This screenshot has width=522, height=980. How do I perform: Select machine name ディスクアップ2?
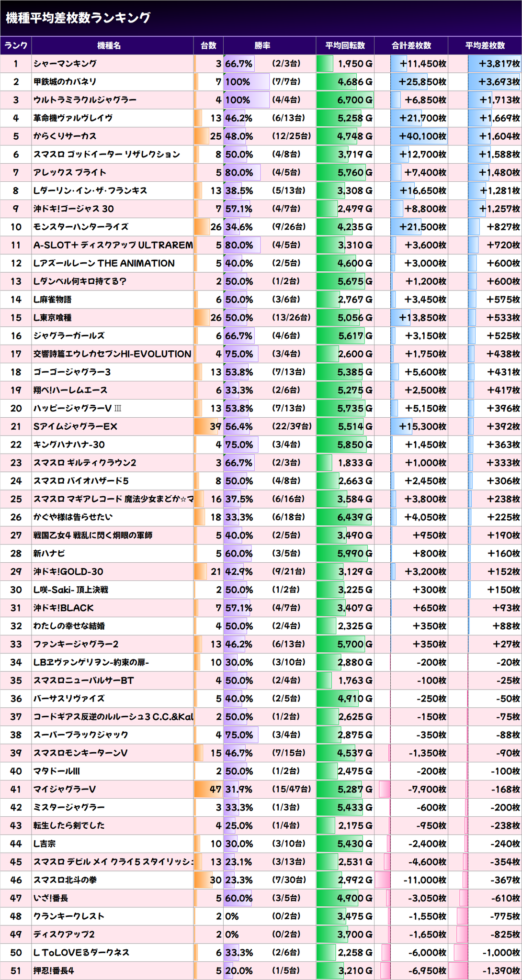click(x=64, y=935)
